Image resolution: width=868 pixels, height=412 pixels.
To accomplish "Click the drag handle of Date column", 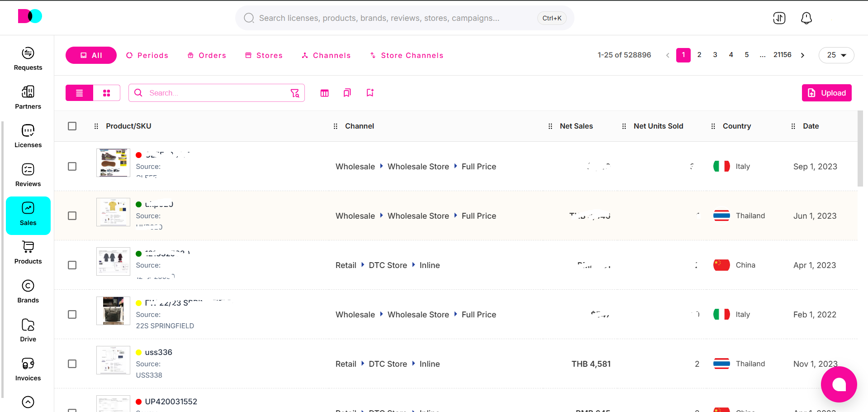I will (x=793, y=126).
